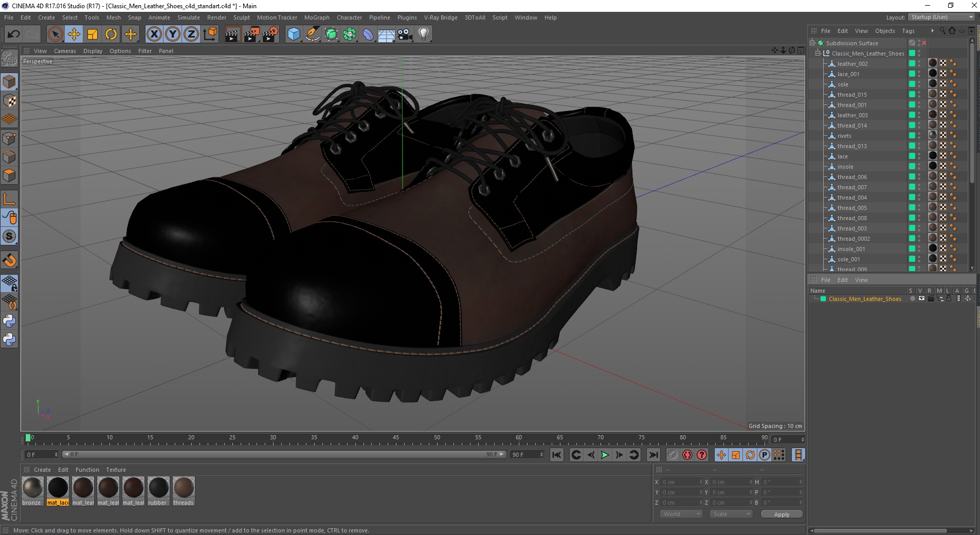Viewport: 980px width, 535px height.
Task: Open the Mesh menu
Action: click(113, 17)
